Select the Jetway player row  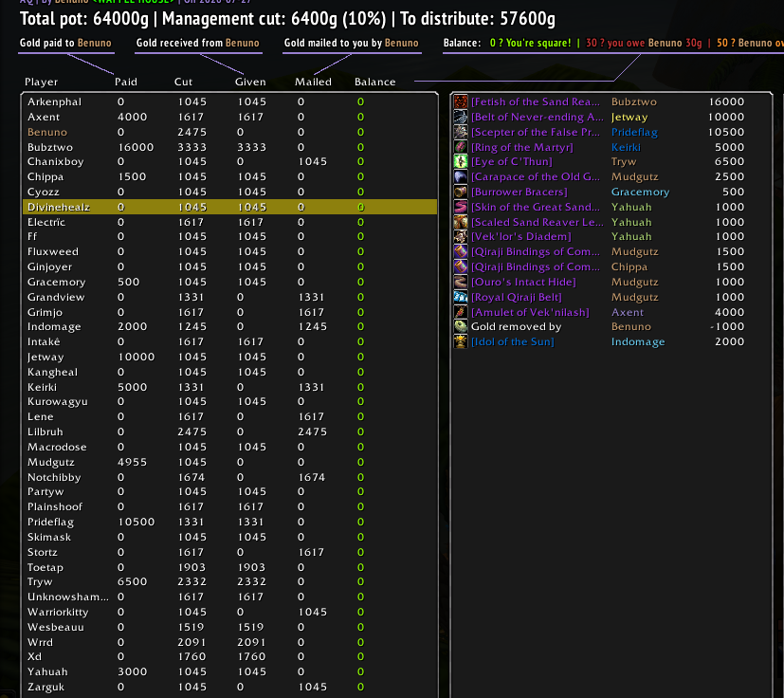coord(230,357)
